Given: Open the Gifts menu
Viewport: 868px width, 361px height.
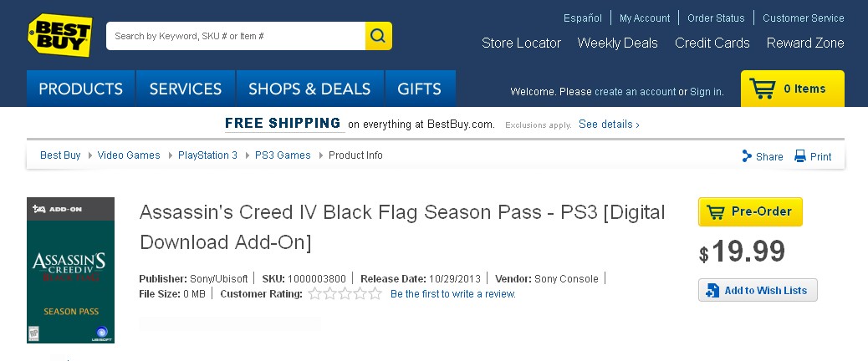Looking at the screenshot, I should coord(419,89).
